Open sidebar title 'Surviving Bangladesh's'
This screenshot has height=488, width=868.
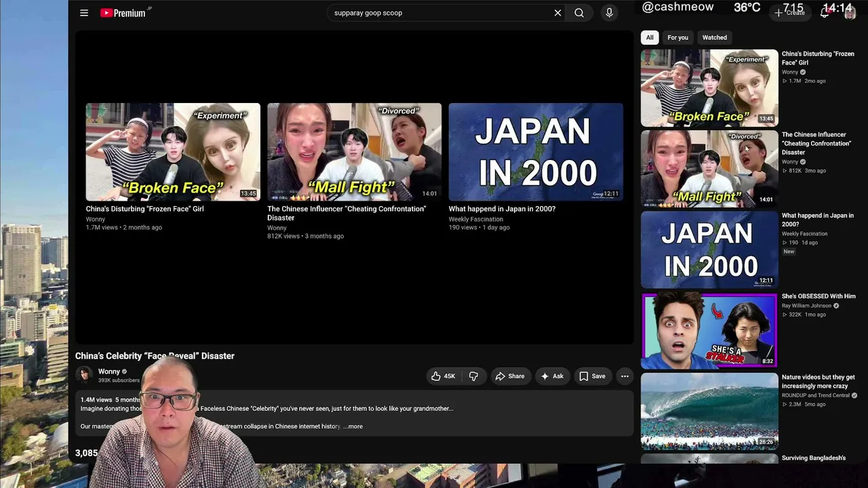tap(814, 458)
